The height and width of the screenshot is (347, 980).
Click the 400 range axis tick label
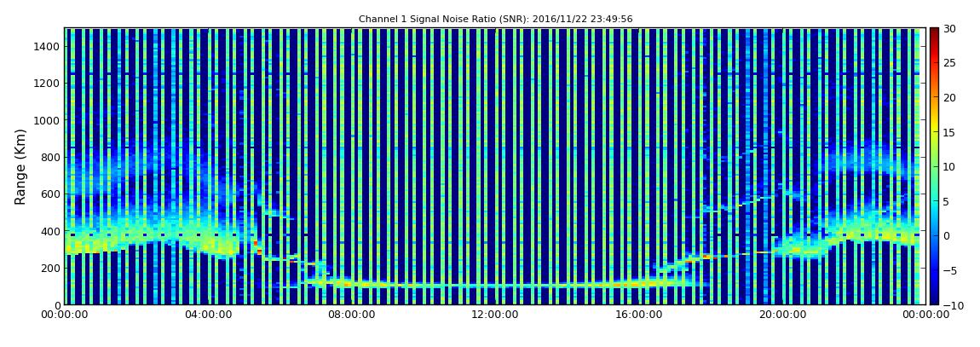pos(50,231)
